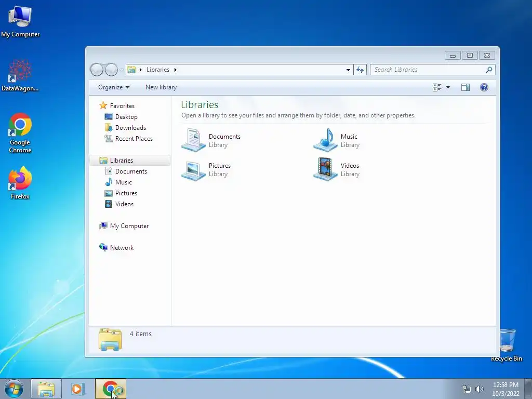Screen dimensions: 532x399
Task: Open the Documents library icon
Action: click(193, 140)
